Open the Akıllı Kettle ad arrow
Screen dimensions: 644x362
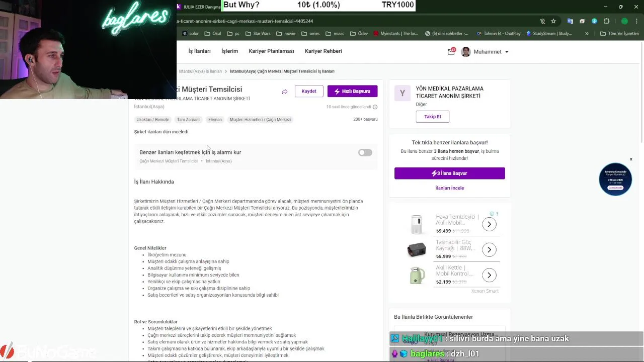pyautogui.click(x=489, y=275)
